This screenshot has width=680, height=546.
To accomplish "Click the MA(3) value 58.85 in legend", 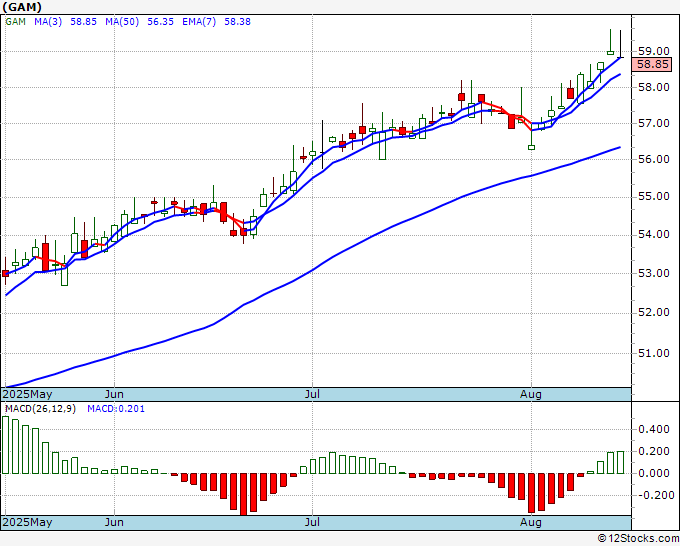I will (x=83, y=22).
